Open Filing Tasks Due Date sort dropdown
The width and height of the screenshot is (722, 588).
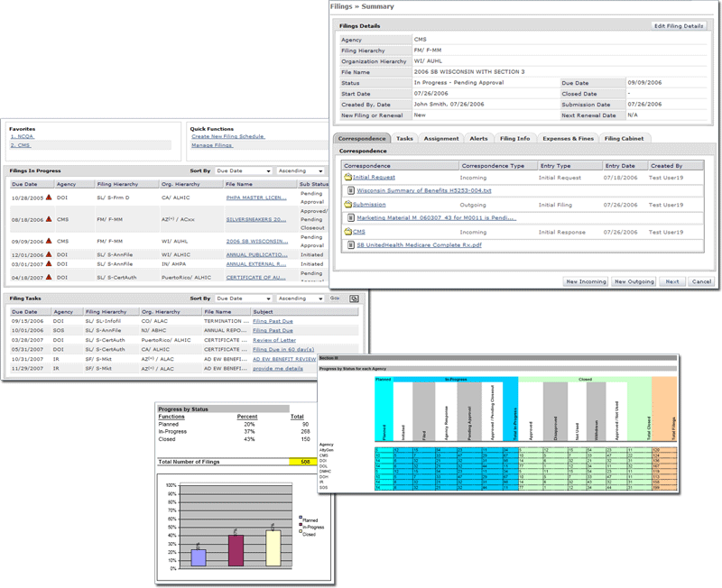tap(243, 298)
